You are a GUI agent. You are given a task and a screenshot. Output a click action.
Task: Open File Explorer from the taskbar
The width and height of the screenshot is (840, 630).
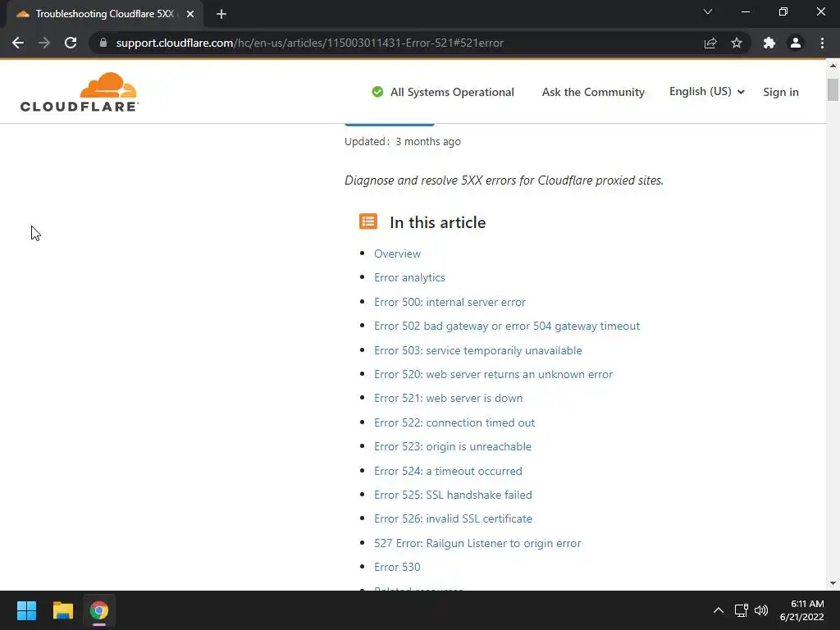[62, 610]
